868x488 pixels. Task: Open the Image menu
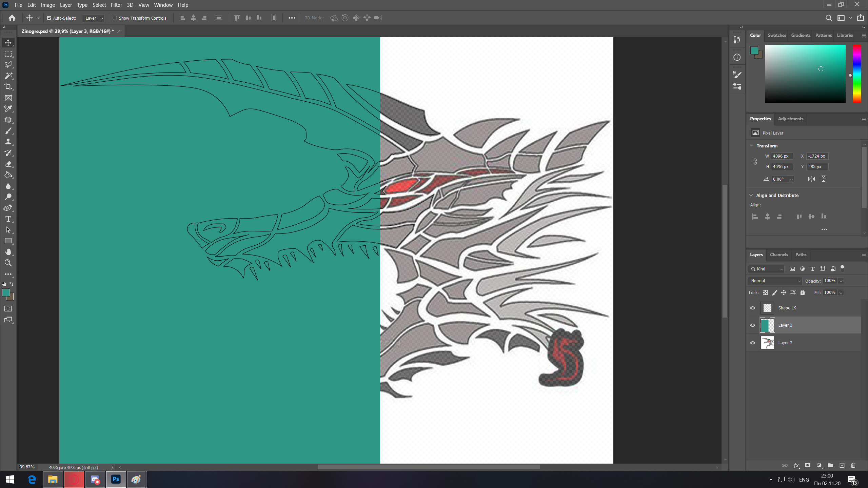pyautogui.click(x=48, y=5)
